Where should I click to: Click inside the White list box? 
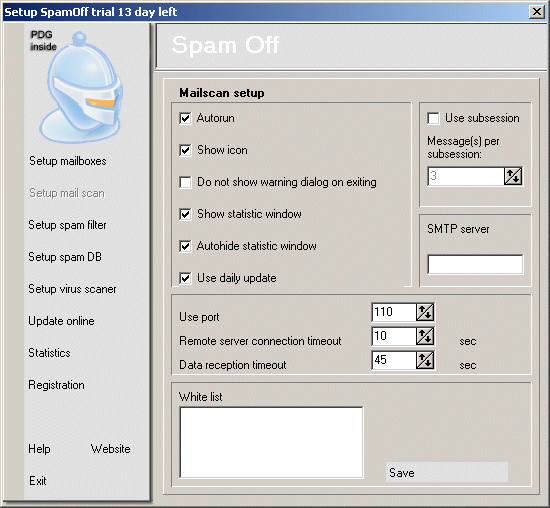click(x=271, y=442)
